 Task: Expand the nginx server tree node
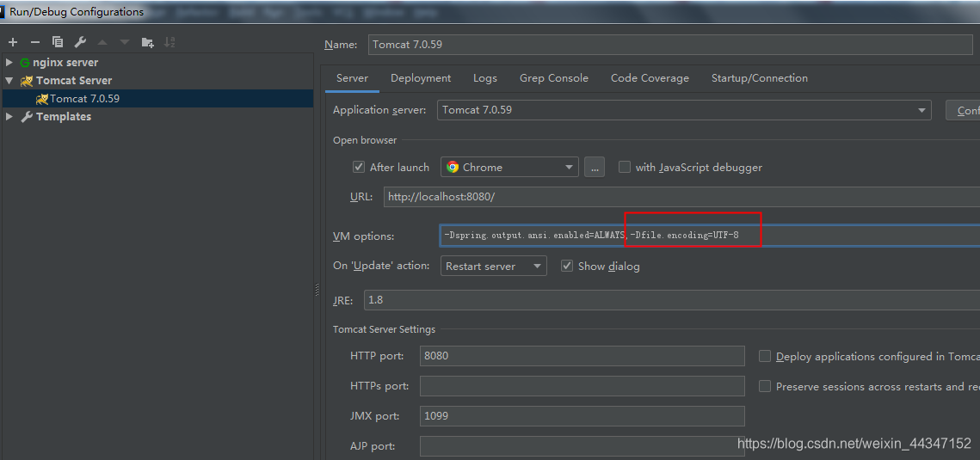9,63
